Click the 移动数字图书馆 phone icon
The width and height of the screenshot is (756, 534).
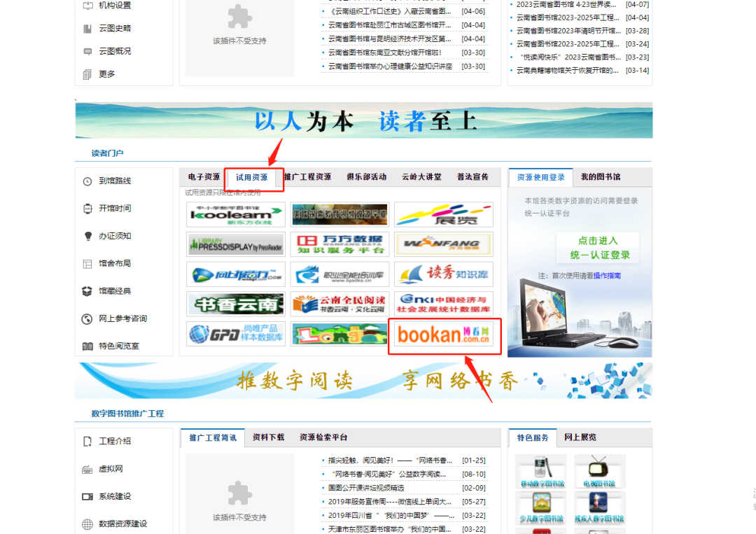point(541,471)
